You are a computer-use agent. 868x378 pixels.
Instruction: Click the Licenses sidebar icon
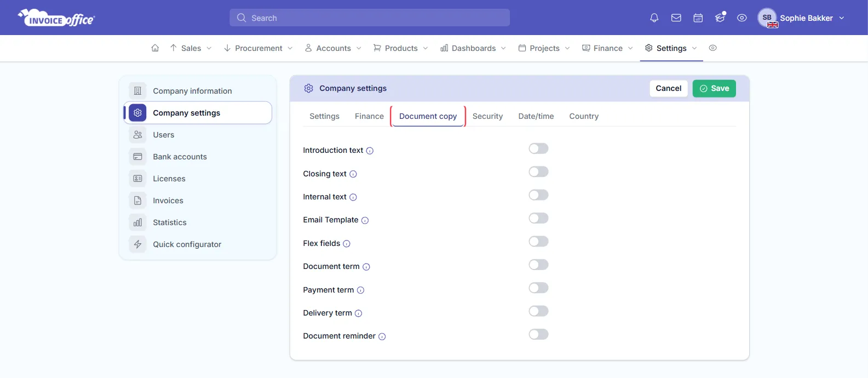tap(137, 179)
